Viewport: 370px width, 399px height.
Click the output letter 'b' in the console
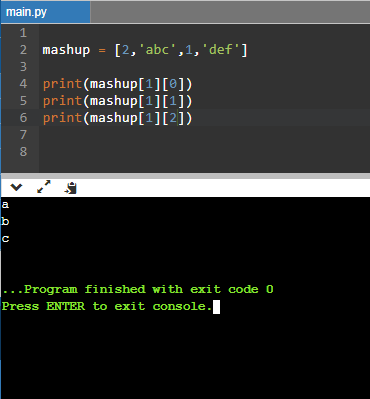(x=5, y=221)
